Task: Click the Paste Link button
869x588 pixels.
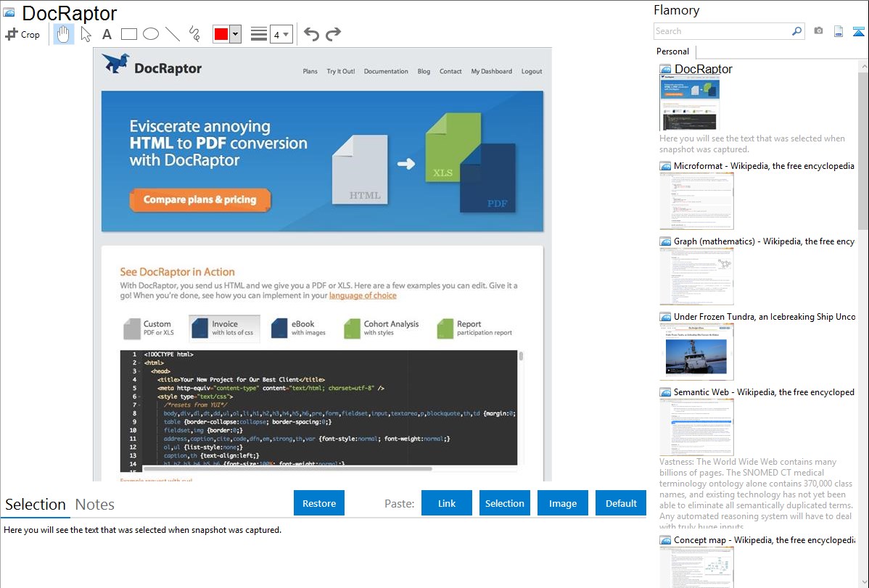Action: pyautogui.click(x=447, y=503)
